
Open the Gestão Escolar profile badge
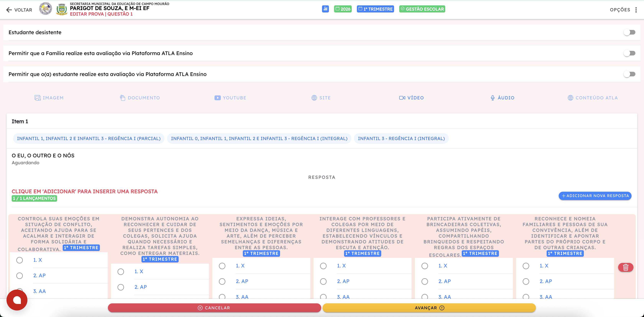coord(422,9)
